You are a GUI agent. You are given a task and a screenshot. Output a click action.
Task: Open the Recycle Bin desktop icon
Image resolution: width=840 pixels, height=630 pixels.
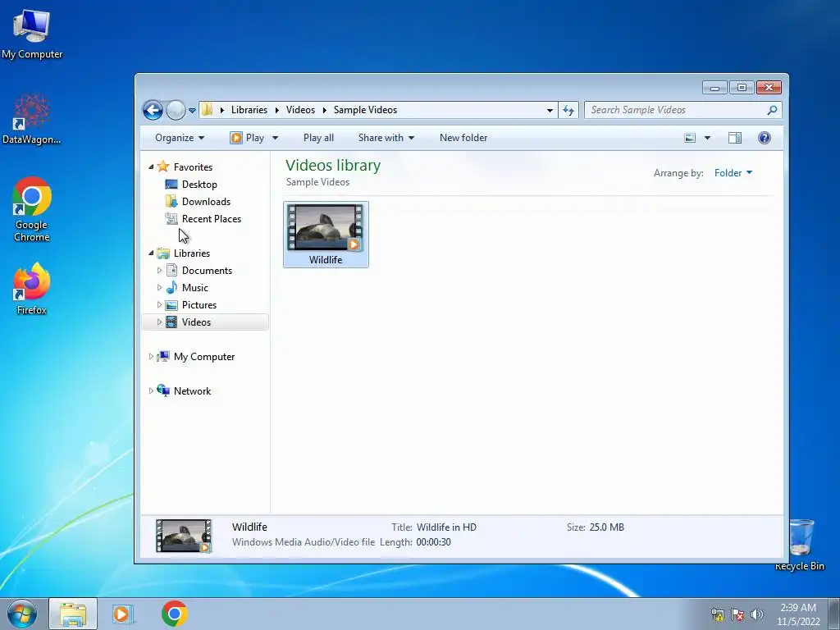(x=800, y=544)
